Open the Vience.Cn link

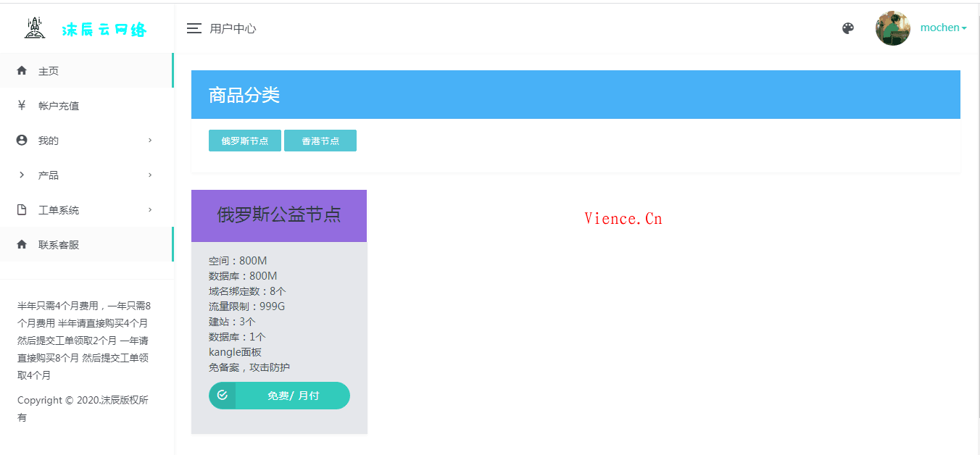click(x=623, y=218)
